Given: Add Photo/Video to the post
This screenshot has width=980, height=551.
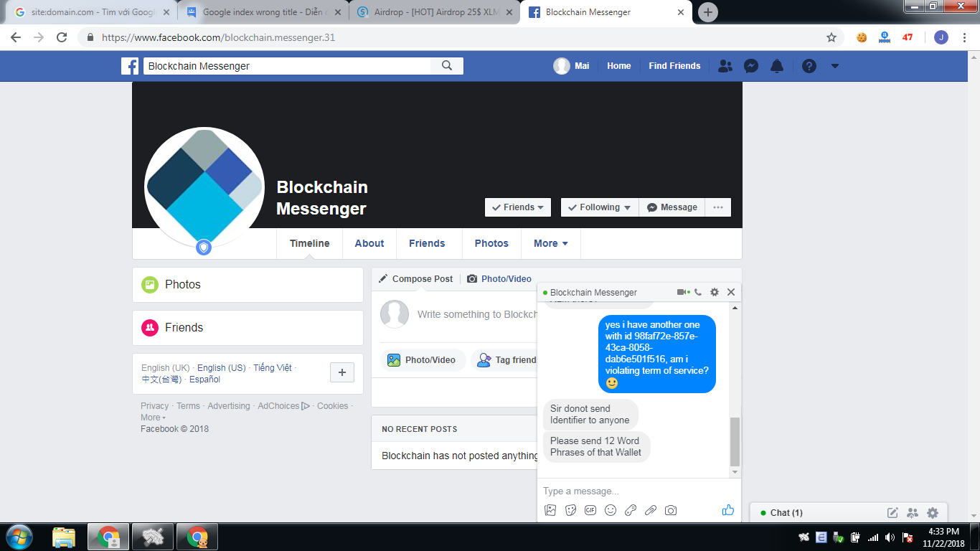Looking at the screenshot, I should click(422, 360).
